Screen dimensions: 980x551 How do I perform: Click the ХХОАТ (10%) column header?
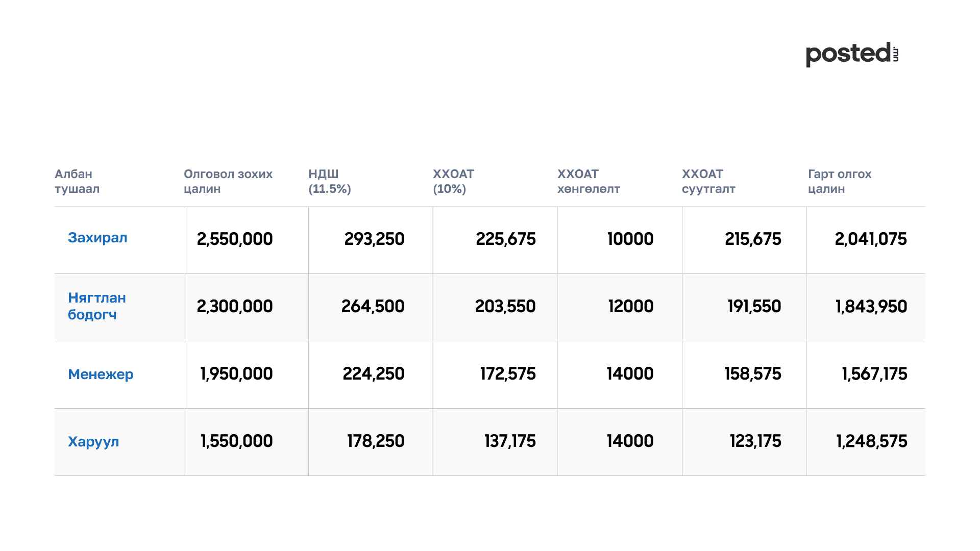coord(453,181)
